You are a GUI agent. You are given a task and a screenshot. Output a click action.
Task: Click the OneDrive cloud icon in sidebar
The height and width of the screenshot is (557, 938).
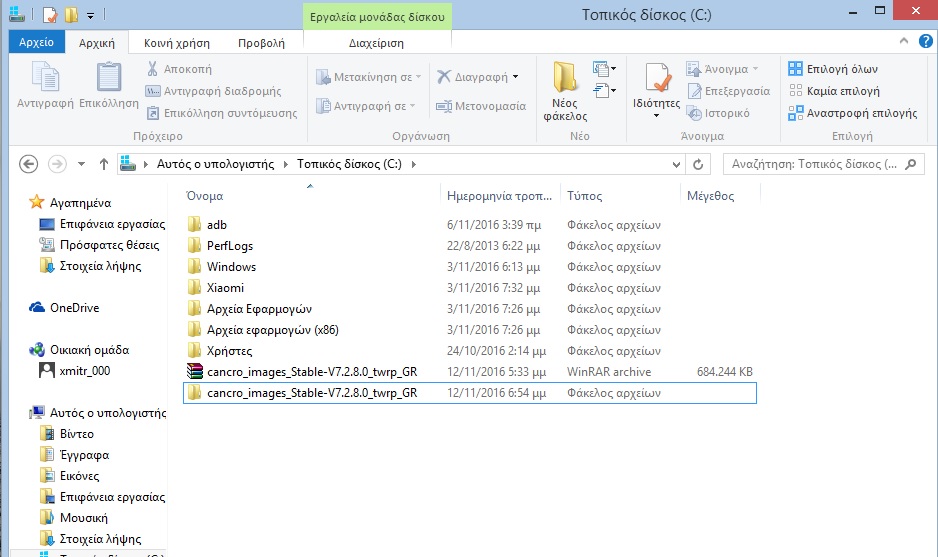(37, 308)
